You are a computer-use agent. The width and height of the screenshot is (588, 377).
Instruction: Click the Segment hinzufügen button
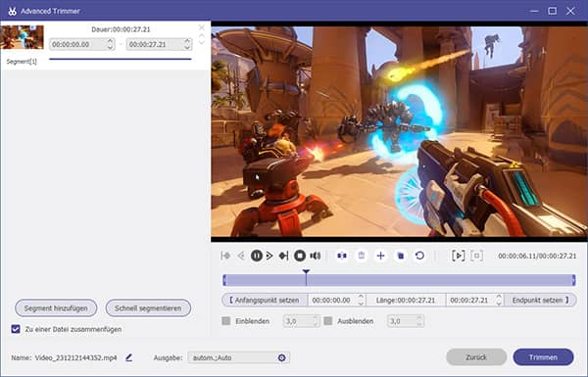click(56, 308)
